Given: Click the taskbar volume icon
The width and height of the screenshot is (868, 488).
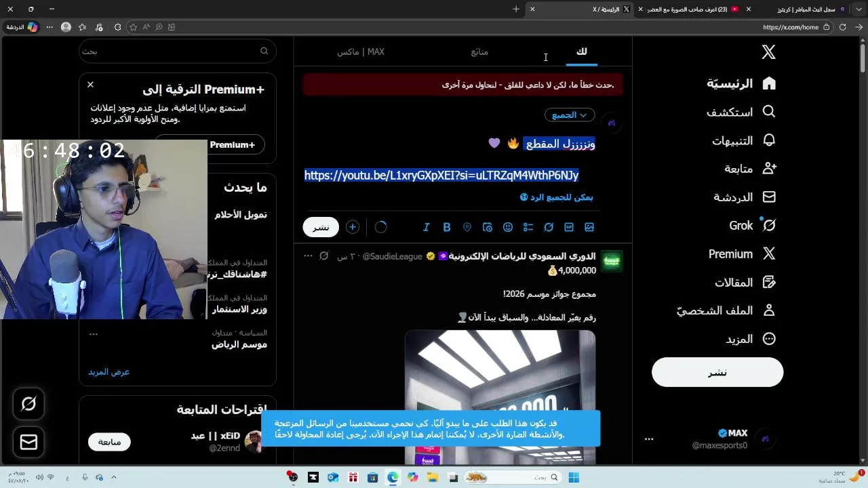Looking at the screenshot, I should tap(39, 478).
